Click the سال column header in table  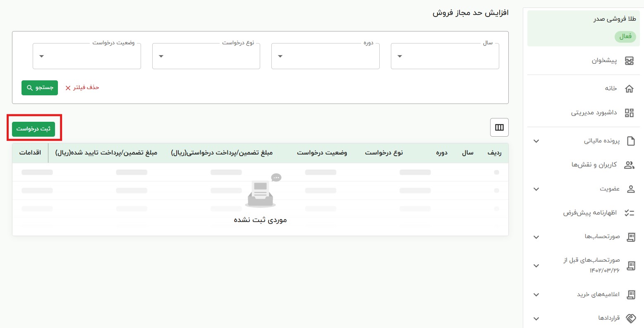(x=468, y=153)
